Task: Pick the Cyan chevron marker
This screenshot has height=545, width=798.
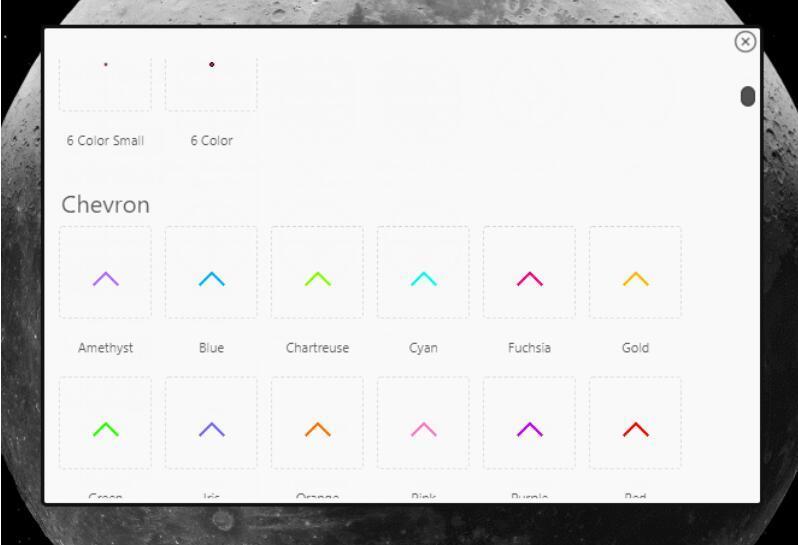Action: tap(423, 272)
